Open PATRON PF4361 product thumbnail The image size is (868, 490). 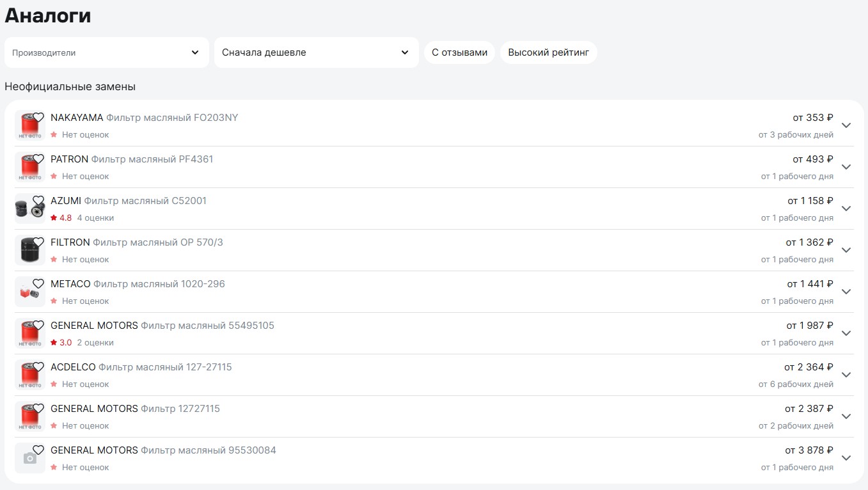[29, 167]
